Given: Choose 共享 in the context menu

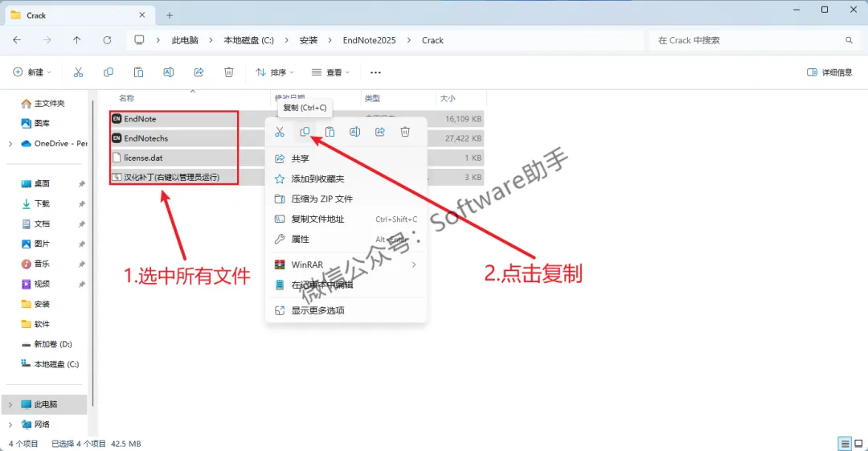Looking at the screenshot, I should (x=346, y=158).
